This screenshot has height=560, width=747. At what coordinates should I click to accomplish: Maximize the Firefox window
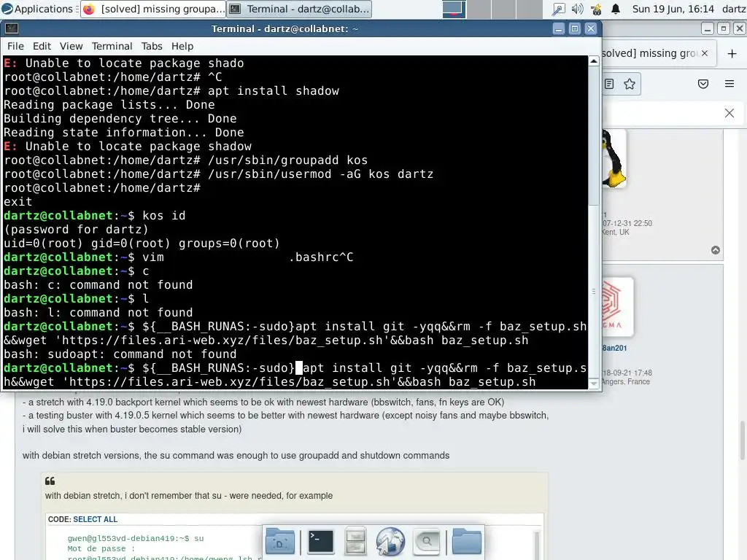pos(723,28)
